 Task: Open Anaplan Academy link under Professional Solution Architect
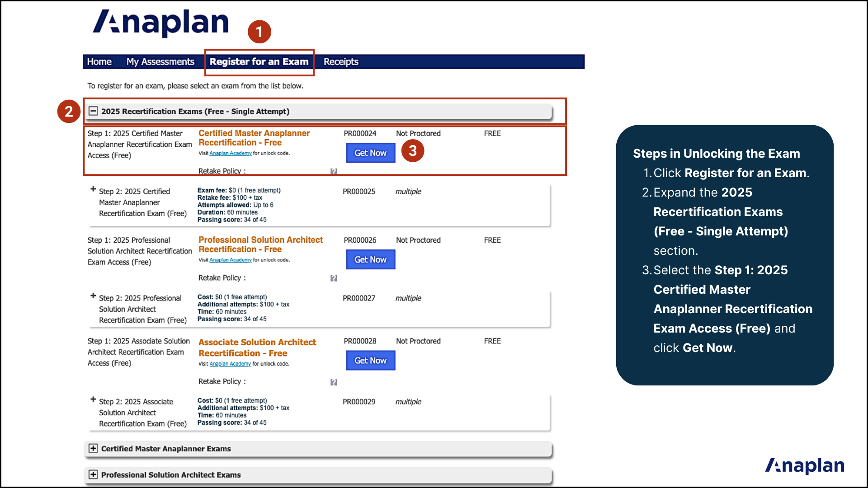(x=231, y=260)
